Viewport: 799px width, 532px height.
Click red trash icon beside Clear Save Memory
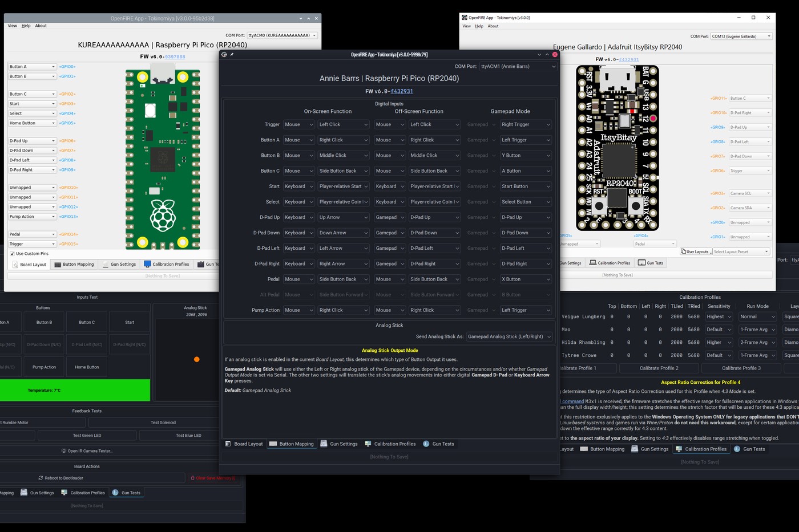tap(193, 478)
